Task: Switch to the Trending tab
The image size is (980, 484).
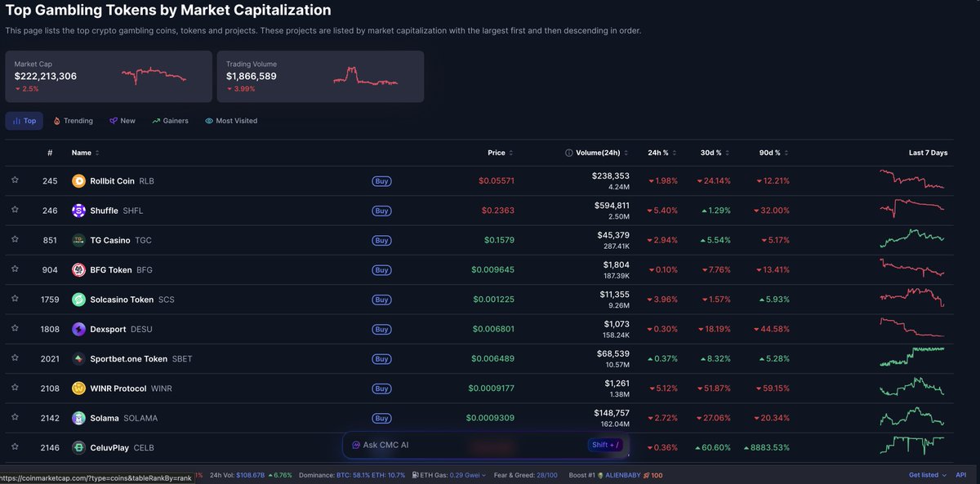Action: coord(73,121)
